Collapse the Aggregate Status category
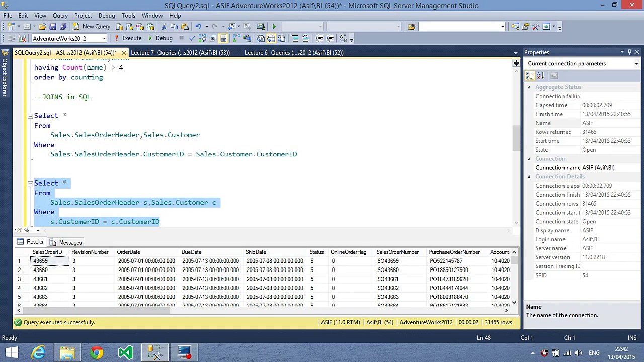The height and width of the screenshot is (362, 644). click(529, 87)
